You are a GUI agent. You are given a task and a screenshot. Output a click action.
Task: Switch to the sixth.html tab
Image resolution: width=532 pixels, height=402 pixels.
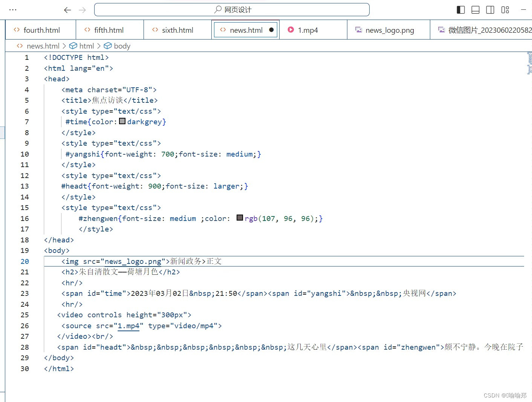coord(177,30)
